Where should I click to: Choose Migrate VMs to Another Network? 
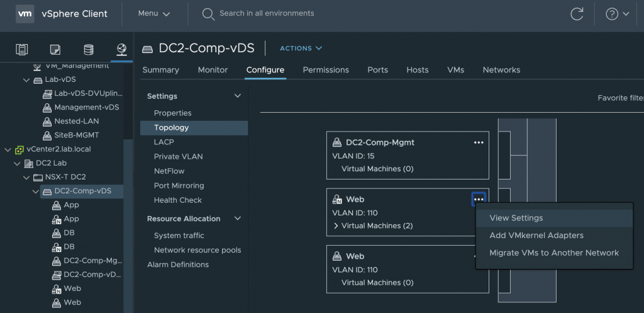[554, 253]
